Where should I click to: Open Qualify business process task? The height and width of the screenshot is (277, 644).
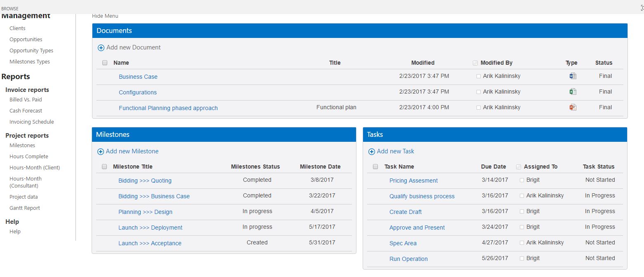coord(422,196)
